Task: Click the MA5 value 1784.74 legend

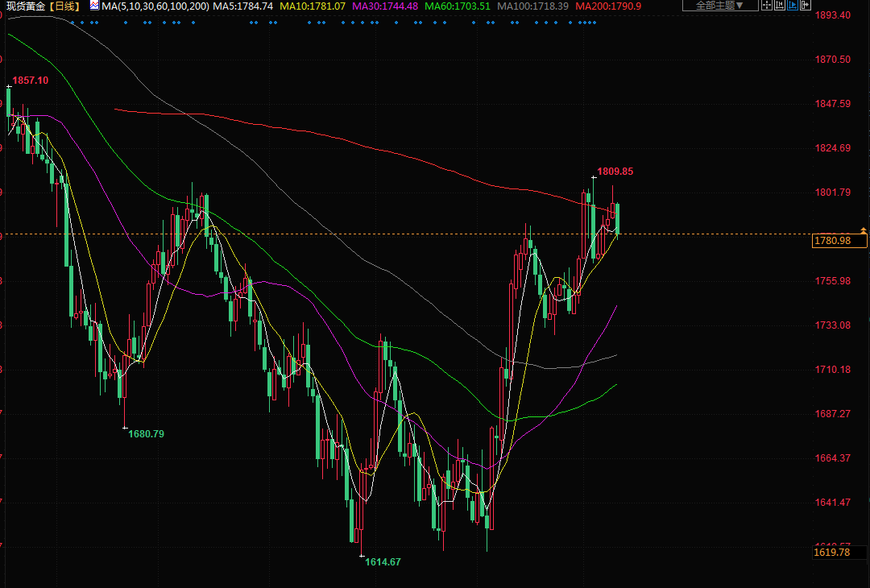Action: click(x=243, y=6)
